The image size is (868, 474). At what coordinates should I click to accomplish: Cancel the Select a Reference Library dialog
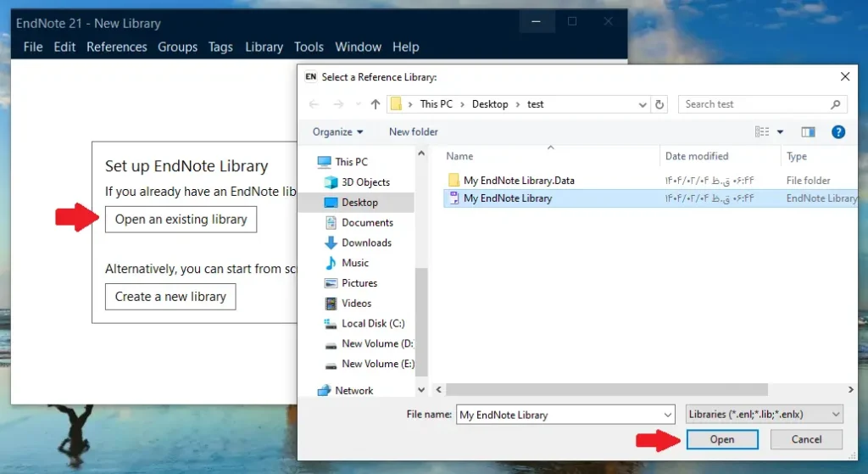coord(807,439)
